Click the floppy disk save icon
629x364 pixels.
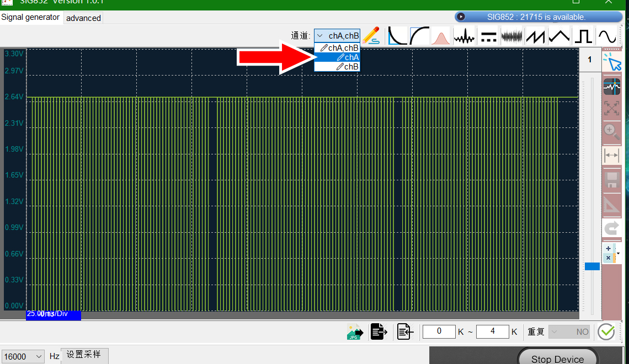pyautogui.click(x=612, y=180)
